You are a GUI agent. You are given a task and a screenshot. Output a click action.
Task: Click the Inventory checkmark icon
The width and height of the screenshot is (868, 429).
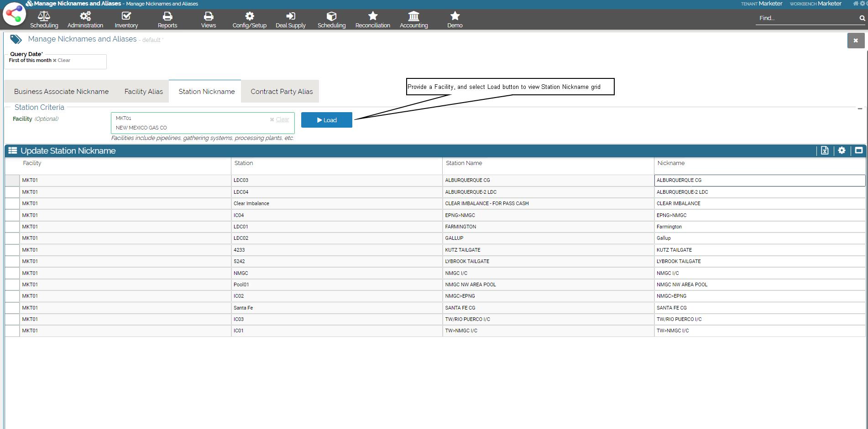pos(126,17)
